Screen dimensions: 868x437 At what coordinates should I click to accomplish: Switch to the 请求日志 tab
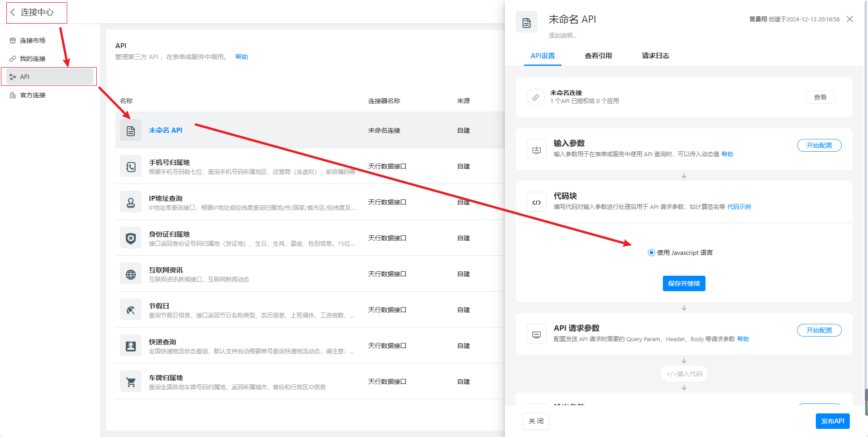click(655, 56)
